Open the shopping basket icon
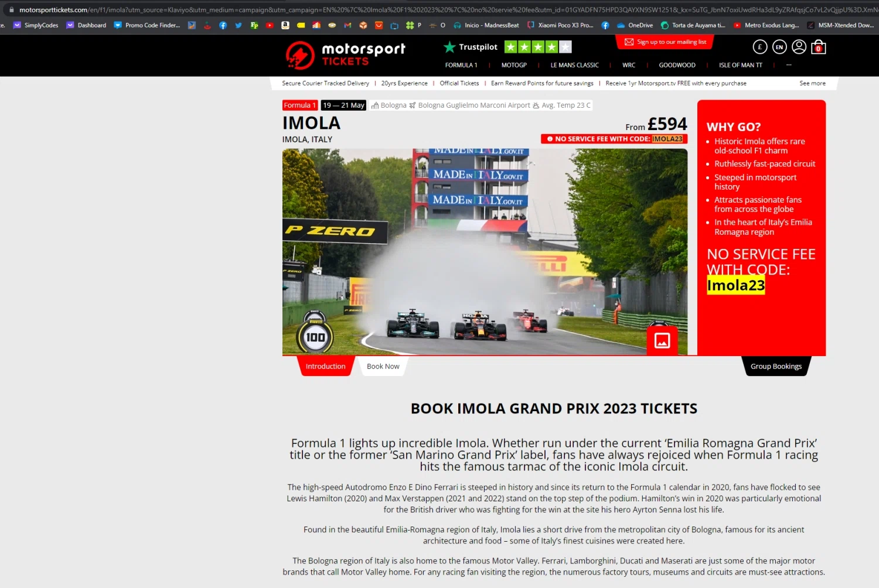This screenshot has width=879, height=588. point(819,47)
